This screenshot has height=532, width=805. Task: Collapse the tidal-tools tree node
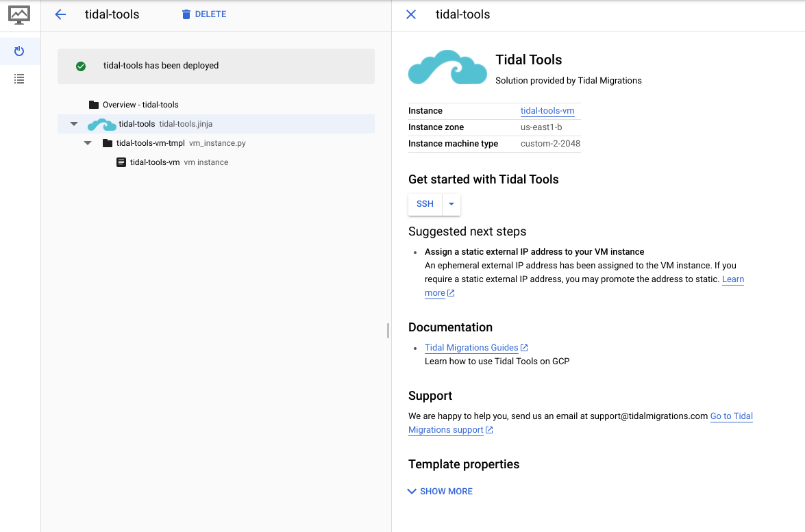74,124
